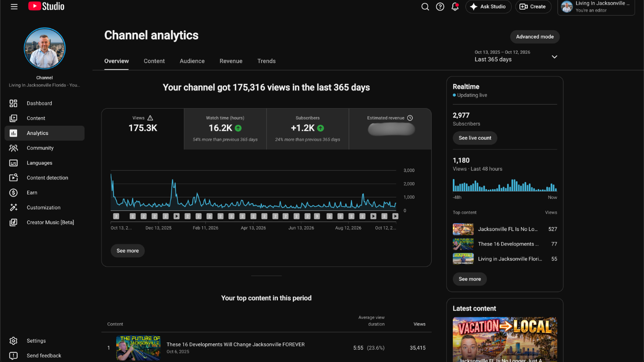Select the Views metric card
The width and height of the screenshot is (644, 362).
point(143,129)
